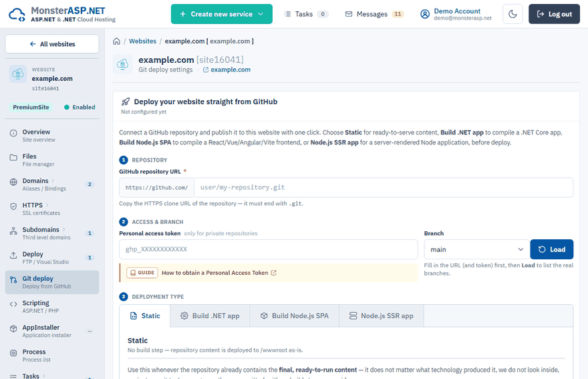
Task: Click the Load branches button
Action: (x=552, y=249)
